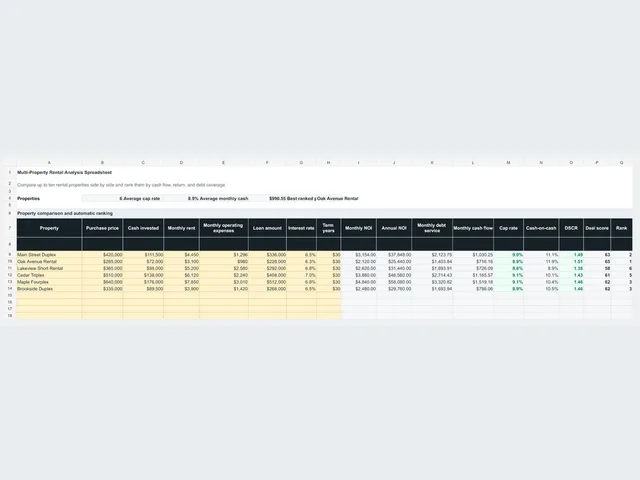Select the 'Cedar Triplex' property cell

(x=49, y=275)
